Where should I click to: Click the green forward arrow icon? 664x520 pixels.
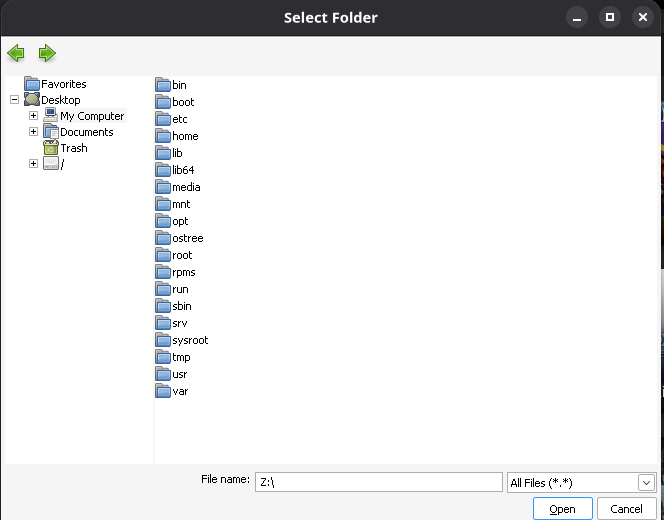click(x=46, y=53)
